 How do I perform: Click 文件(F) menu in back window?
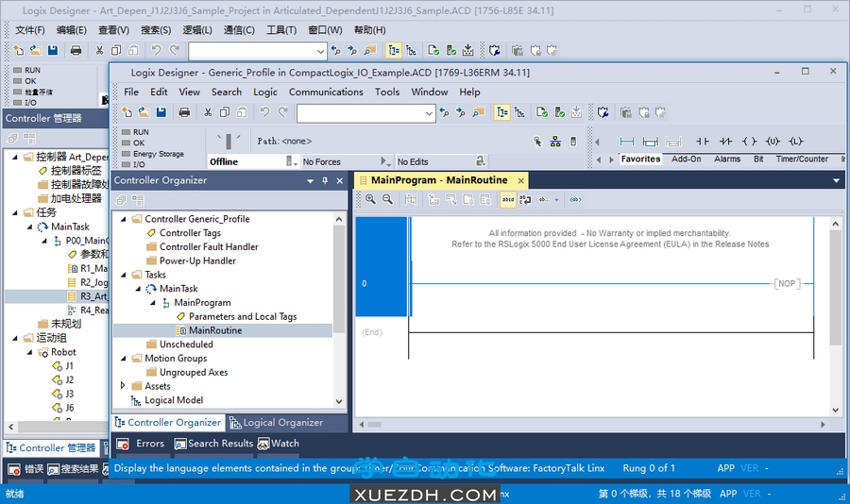(x=30, y=30)
